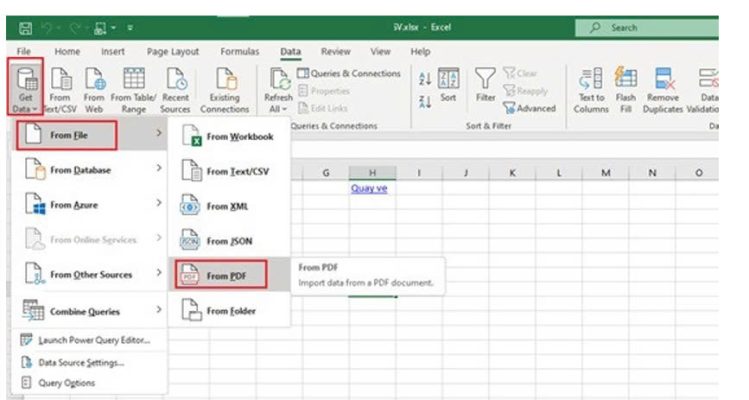Click the Redo arrow in quick access toolbar
This screenshot has height=400, width=749.
tap(75, 28)
